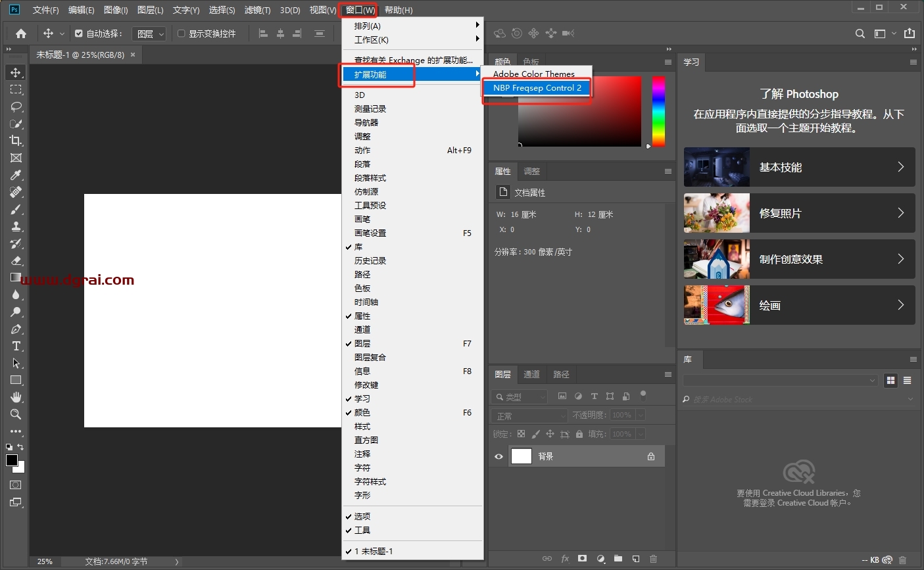Screen dimensions: 924x570
Task: Open the 绘画 tutorial category
Action: click(799, 305)
